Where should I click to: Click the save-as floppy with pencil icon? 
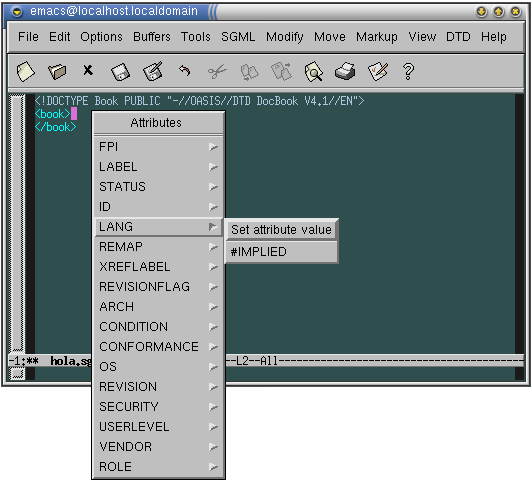pos(153,71)
